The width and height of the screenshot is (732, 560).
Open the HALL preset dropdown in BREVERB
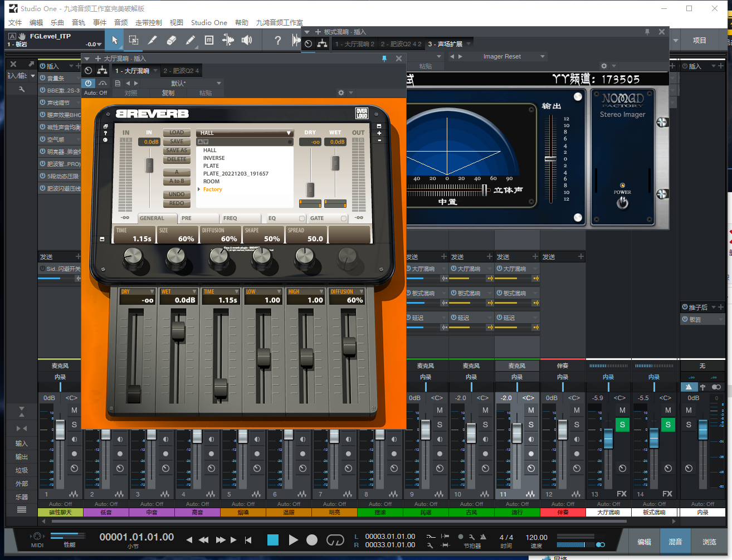point(244,133)
